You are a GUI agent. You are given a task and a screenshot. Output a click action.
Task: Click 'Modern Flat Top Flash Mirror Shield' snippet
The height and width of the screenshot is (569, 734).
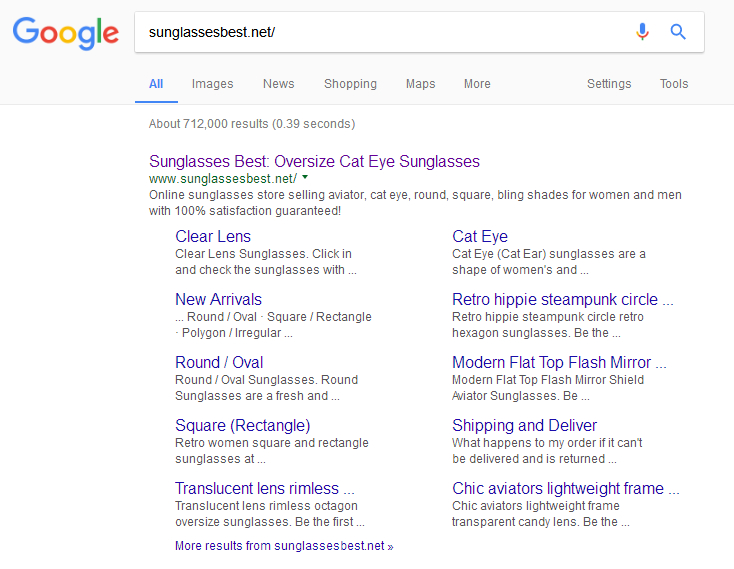tap(548, 387)
